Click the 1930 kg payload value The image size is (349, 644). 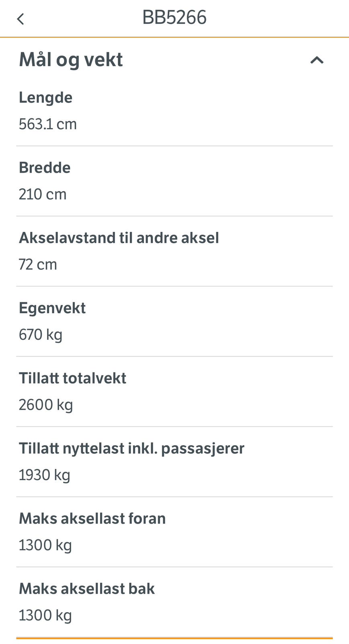tap(44, 475)
